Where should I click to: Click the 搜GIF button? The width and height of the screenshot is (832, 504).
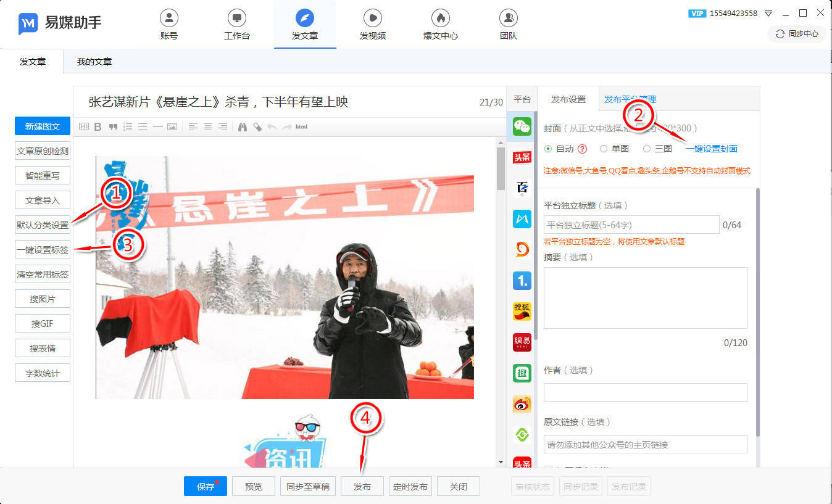(x=43, y=324)
